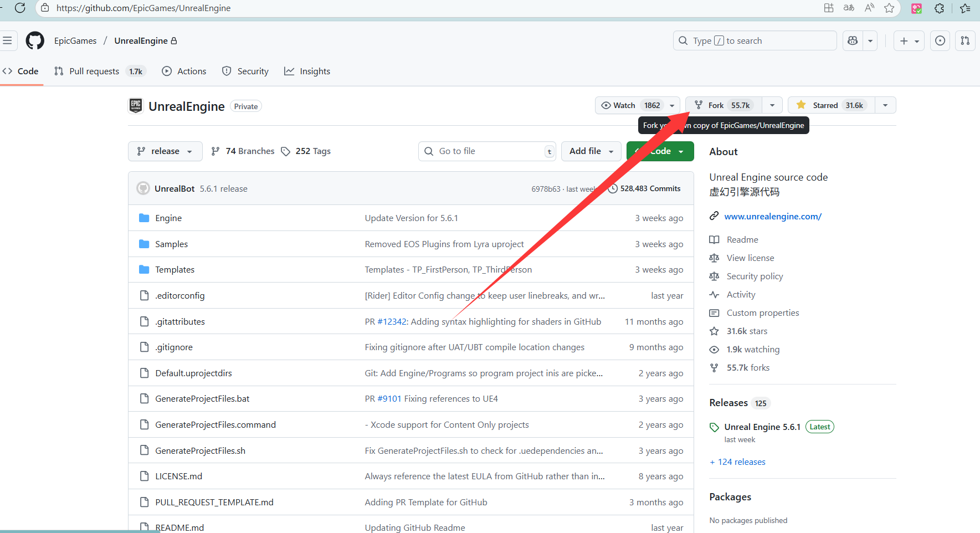
Task: Click the + 124 releases link
Action: (x=737, y=462)
